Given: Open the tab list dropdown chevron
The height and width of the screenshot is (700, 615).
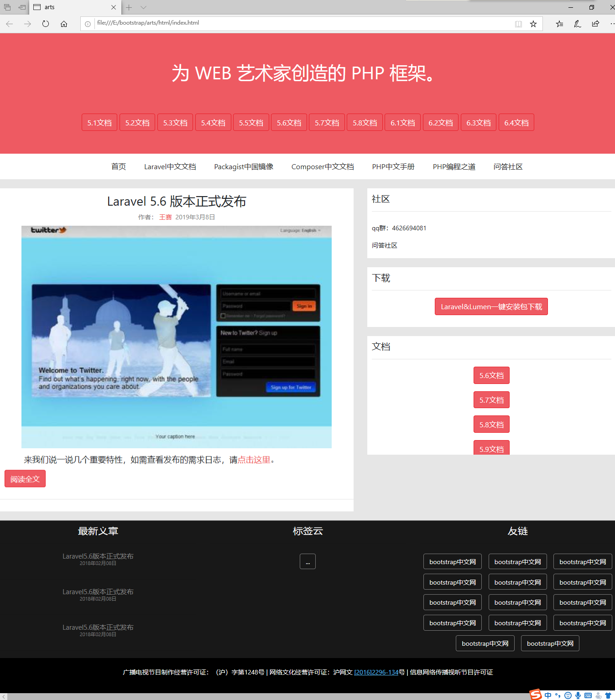Looking at the screenshot, I should point(143,7).
